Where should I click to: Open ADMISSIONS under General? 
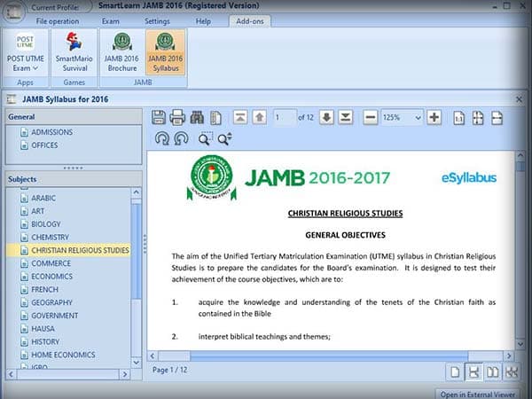(51, 132)
